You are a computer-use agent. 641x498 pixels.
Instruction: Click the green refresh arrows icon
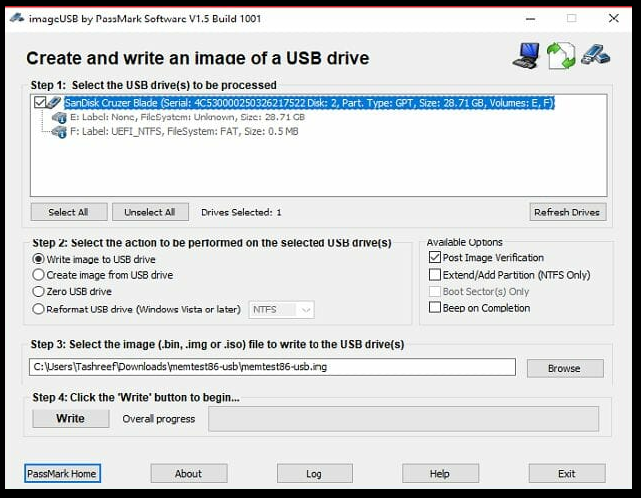click(561, 56)
